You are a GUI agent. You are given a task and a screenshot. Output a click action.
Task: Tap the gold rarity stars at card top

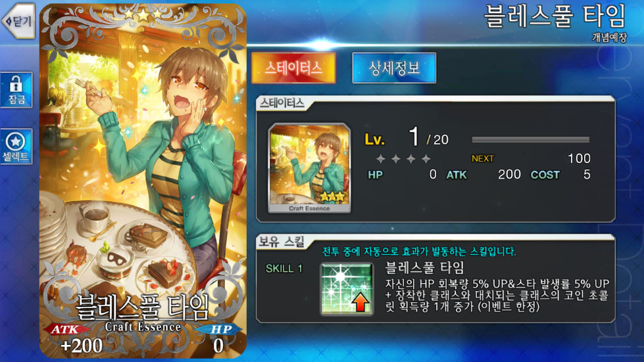point(143,15)
